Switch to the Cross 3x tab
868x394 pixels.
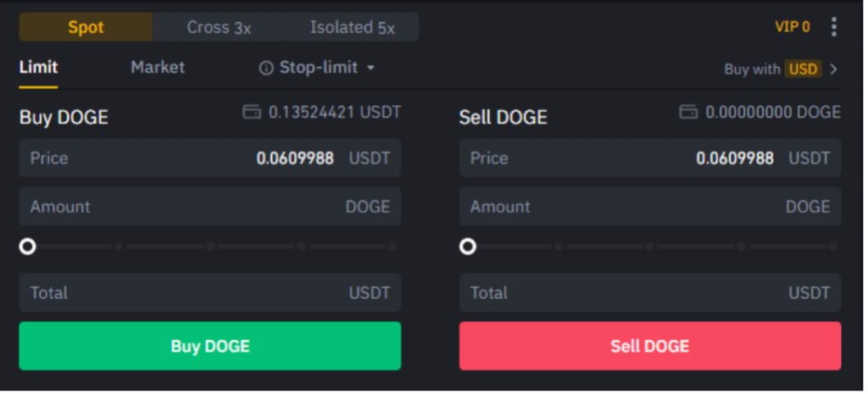[220, 27]
